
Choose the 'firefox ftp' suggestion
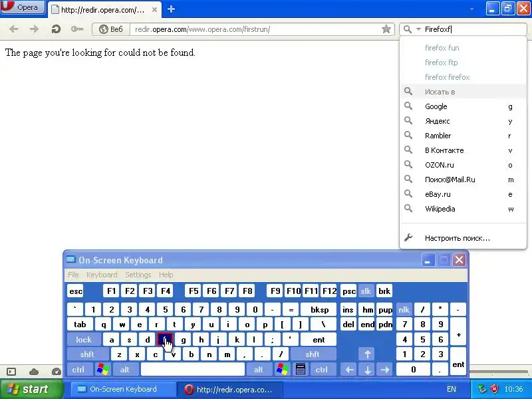(x=464, y=63)
